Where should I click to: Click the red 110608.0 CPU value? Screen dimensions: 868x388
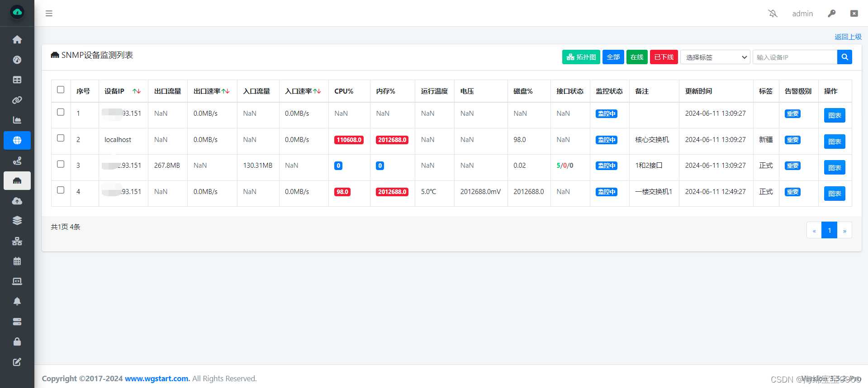coord(349,140)
